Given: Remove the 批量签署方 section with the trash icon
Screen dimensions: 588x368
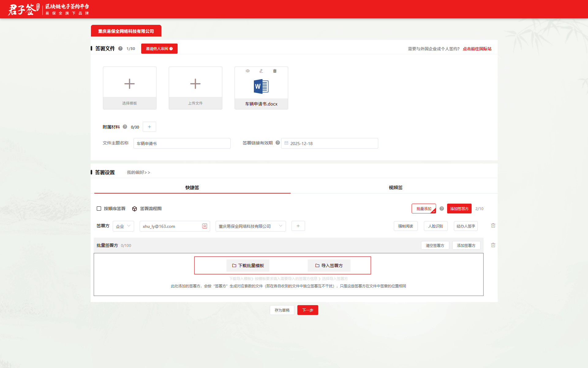Looking at the screenshot, I should point(493,245).
